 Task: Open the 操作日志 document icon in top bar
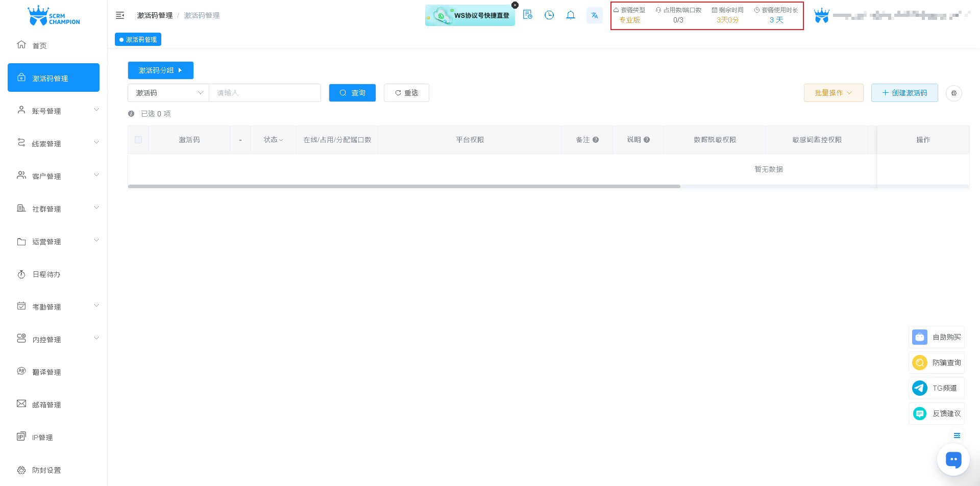coord(528,15)
